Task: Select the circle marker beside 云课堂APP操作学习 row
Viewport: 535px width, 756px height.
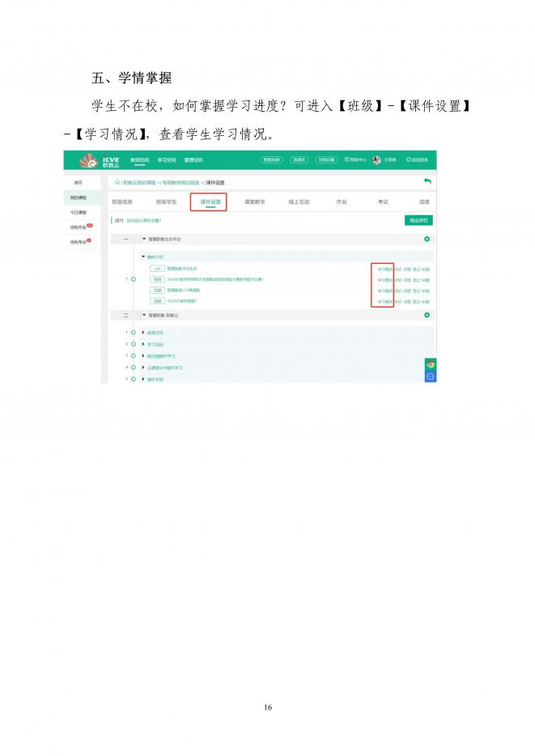Action: [x=133, y=367]
